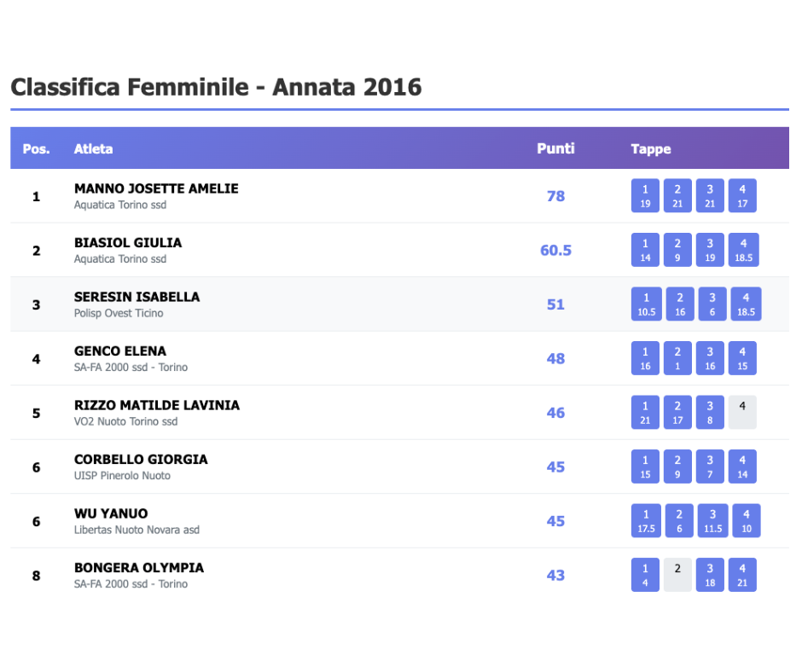Click the Pos. column header
Screen dimensions: 802x672
(x=36, y=149)
